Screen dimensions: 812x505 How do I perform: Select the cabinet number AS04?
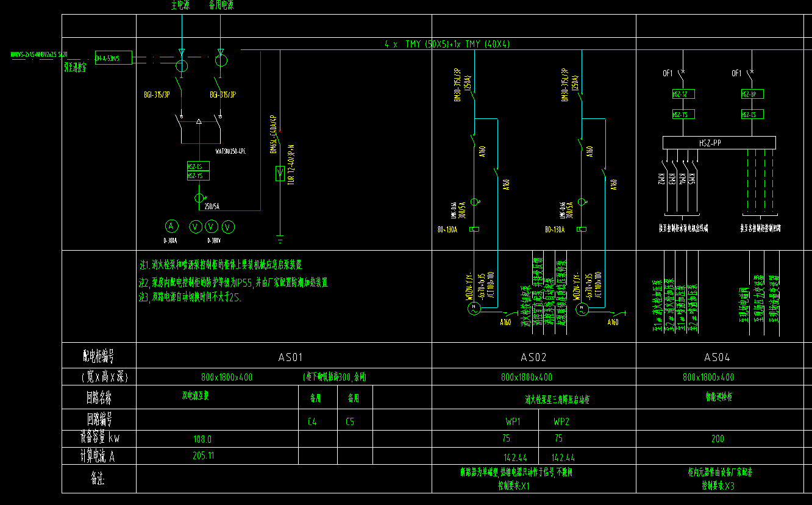tap(717, 357)
